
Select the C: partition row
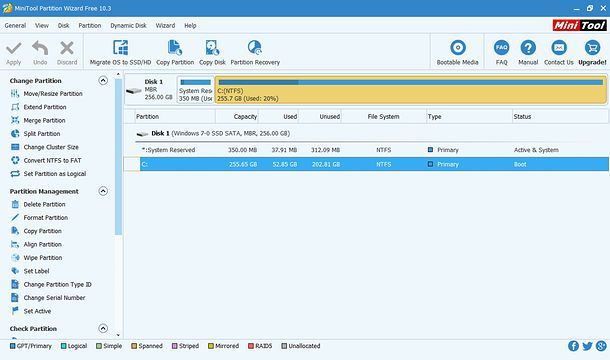point(366,164)
